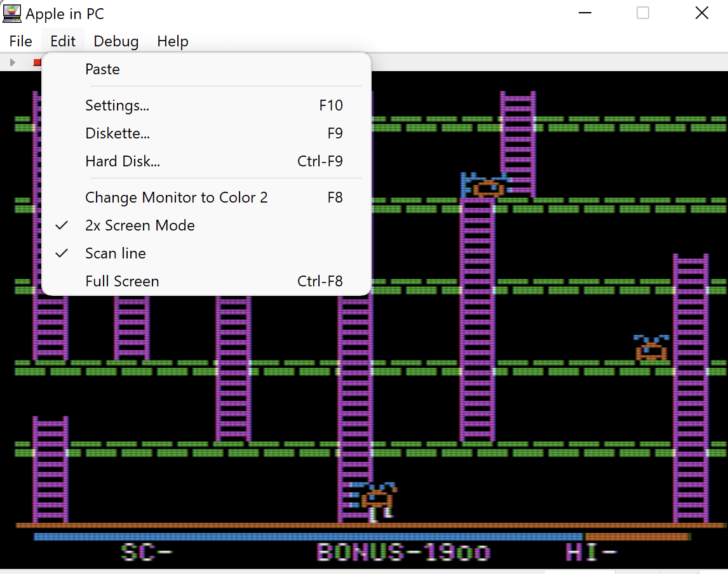The width and height of the screenshot is (728, 574).
Task: Click the blue bonus timer bar
Action: (307, 537)
